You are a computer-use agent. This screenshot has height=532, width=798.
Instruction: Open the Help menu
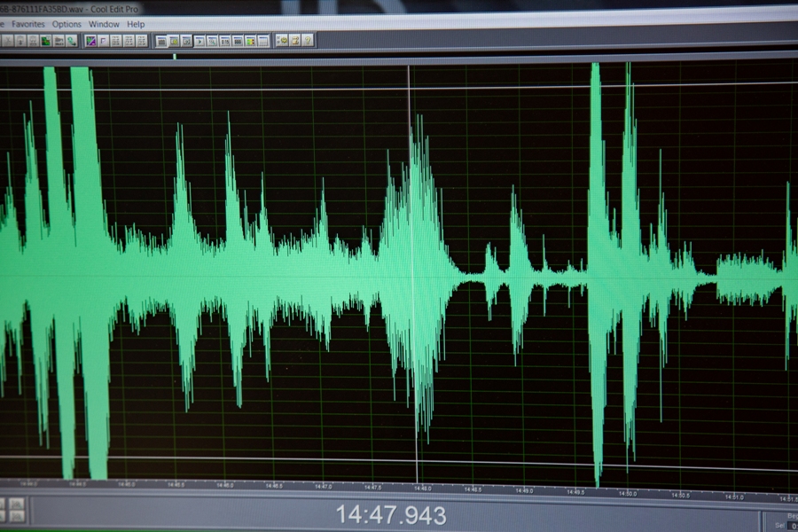[136, 24]
